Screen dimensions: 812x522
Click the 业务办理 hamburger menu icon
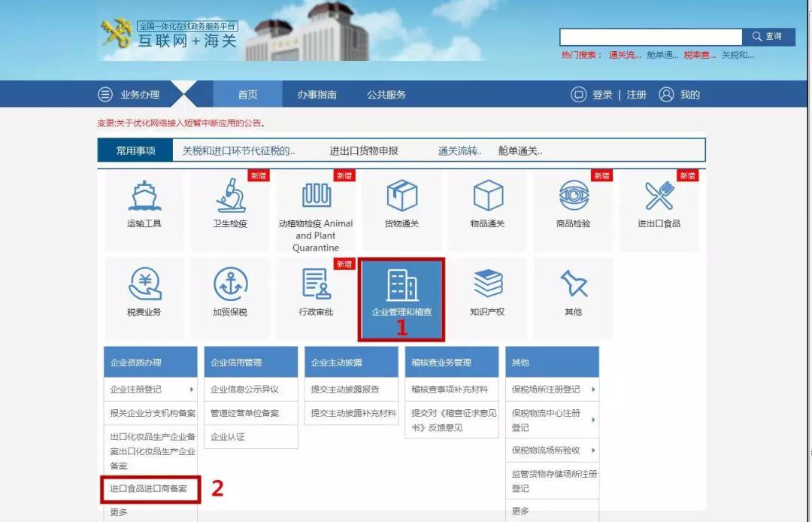105,94
